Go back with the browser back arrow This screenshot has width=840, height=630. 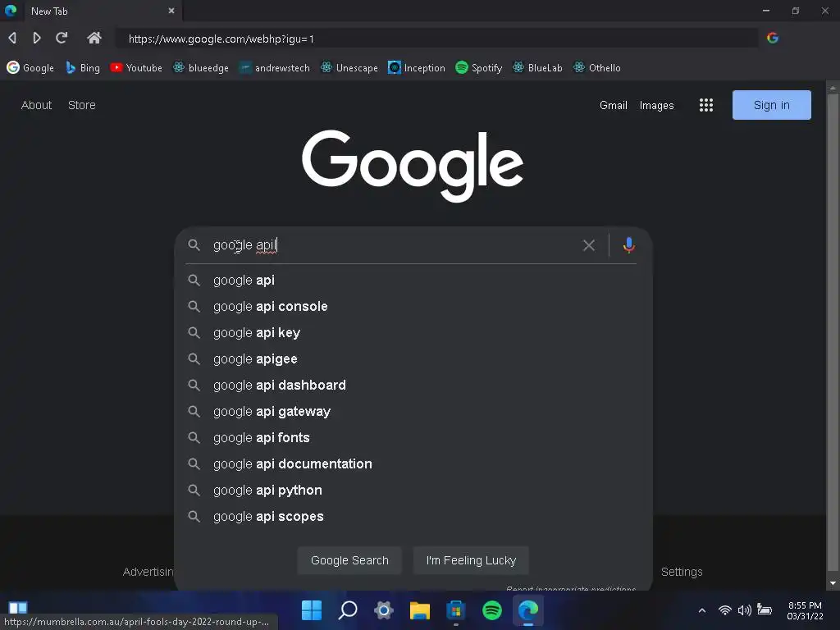point(12,38)
